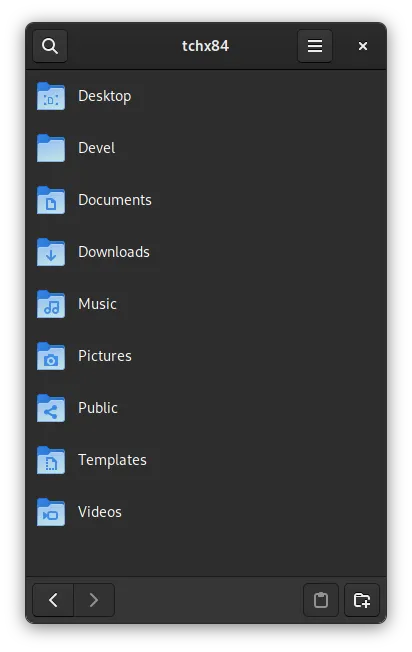This screenshot has width=412, height=652.
Task: Click the Desktop folder icon
Action: pyautogui.click(x=51, y=96)
